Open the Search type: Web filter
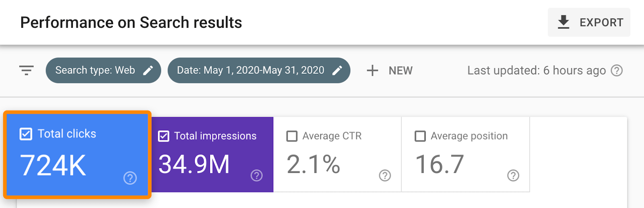The height and width of the screenshot is (208, 644). click(95, 70)
